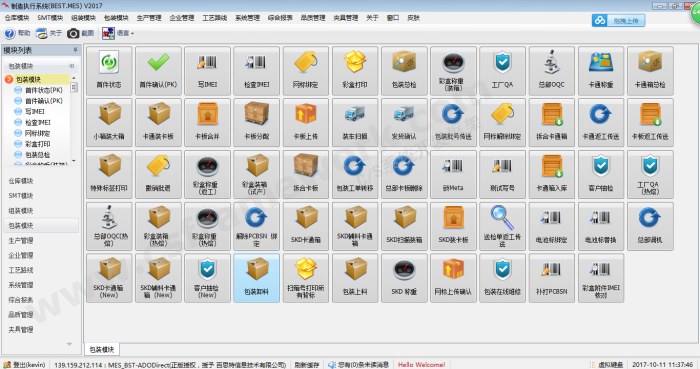
Task: Open the 综合报表 menu
Action: point(280,18)
